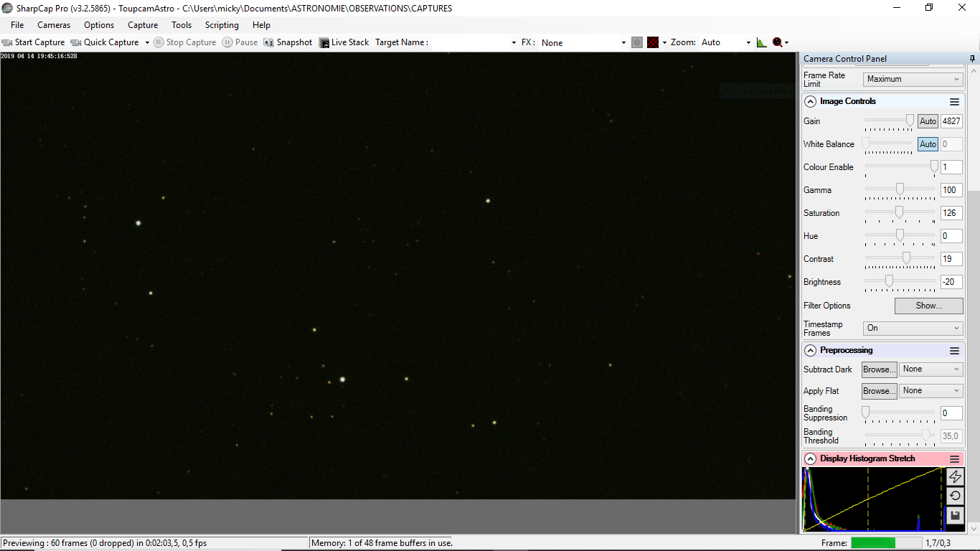Click the auto-stretch lightning bolt button
Image resolution: width=980 pixels, height=551 pixels.
pyautogui.click(x=955, y=476)
